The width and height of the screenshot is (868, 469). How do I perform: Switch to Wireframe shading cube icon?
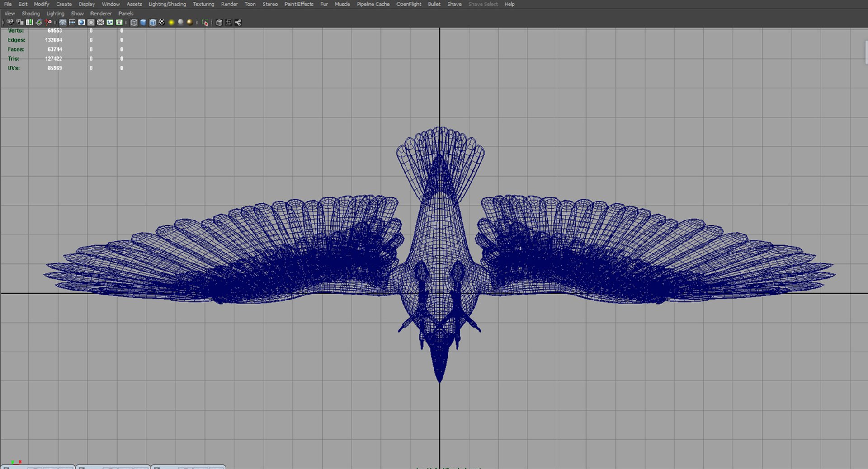(134, 22)
